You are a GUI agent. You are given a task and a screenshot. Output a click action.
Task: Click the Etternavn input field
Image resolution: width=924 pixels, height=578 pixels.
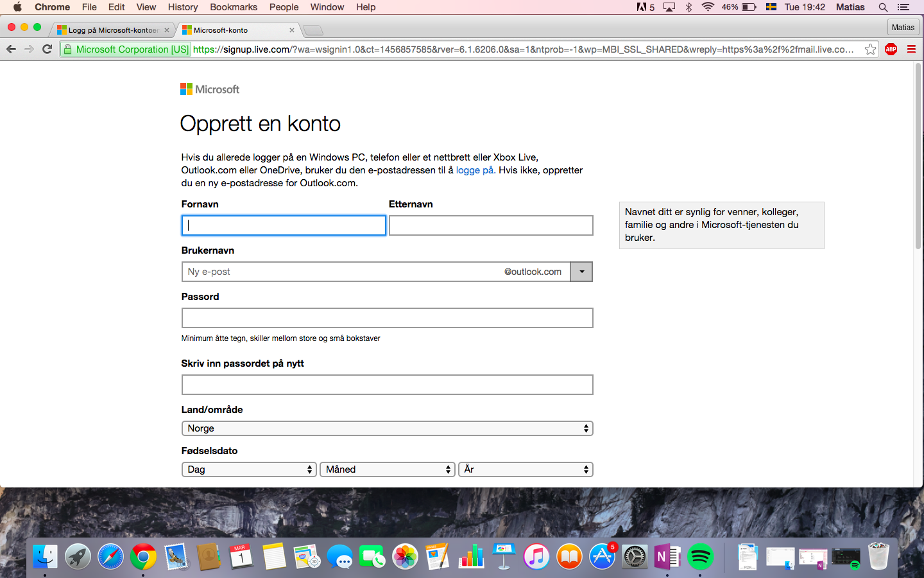(491, 225)
